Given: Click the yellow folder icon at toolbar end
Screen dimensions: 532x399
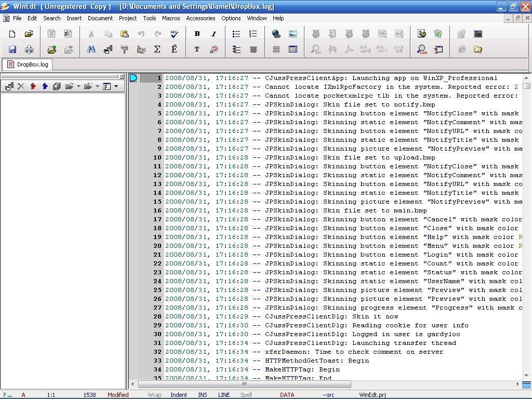Looking at the screenshot, I should pyautogui.click(x=478, y=49).
